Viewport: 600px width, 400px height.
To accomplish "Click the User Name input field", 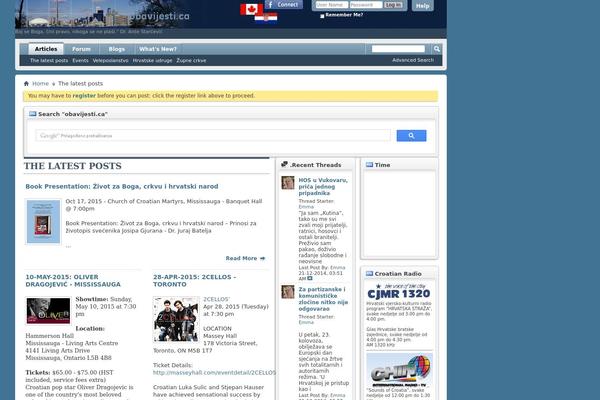I will [x=332, y=5].
